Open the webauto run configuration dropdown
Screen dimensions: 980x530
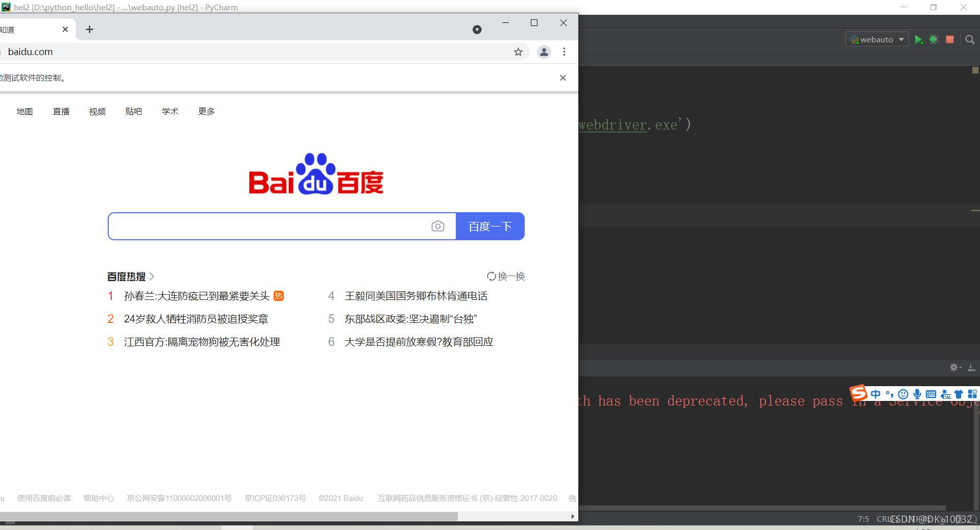[877, 39]
